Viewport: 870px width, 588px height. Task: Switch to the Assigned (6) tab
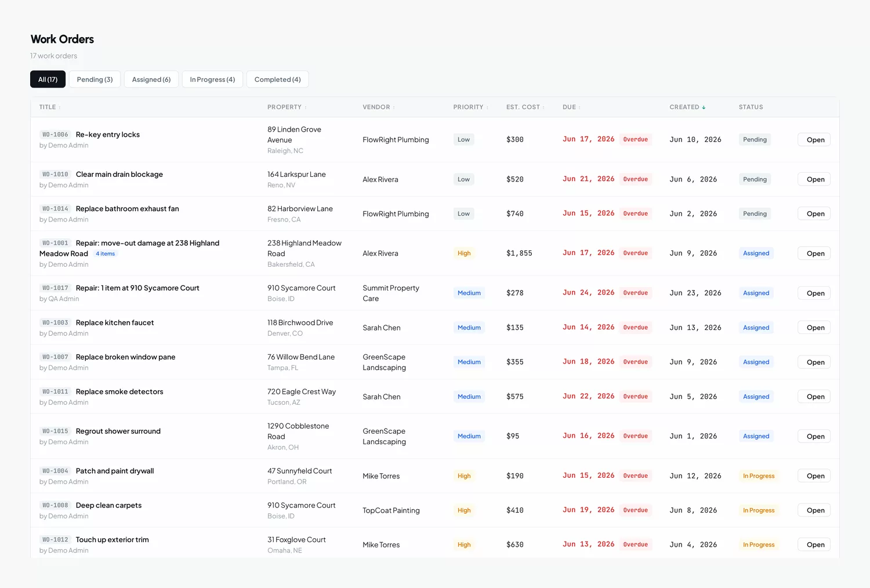tap(151, 79)
